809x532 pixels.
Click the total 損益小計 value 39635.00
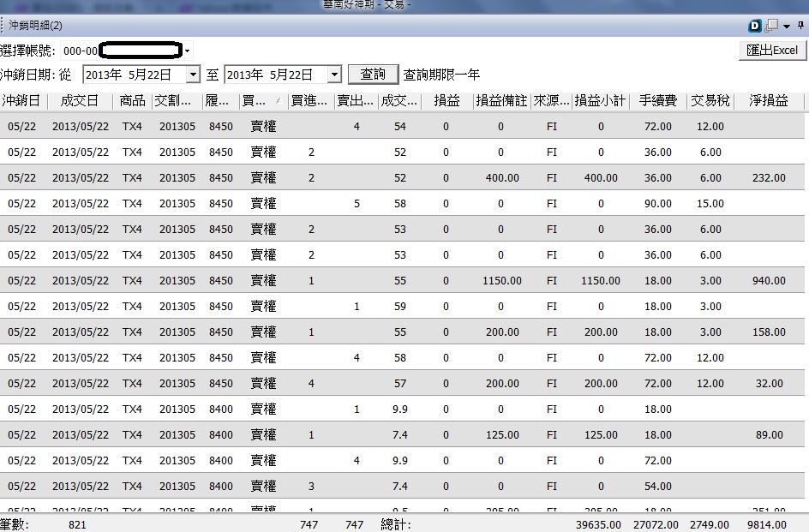pyautogui.click(x=598, y=525)
